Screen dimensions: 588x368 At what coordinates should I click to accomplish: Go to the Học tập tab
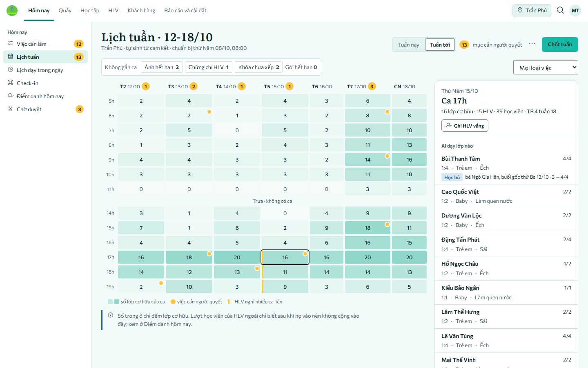pos(90,10)
